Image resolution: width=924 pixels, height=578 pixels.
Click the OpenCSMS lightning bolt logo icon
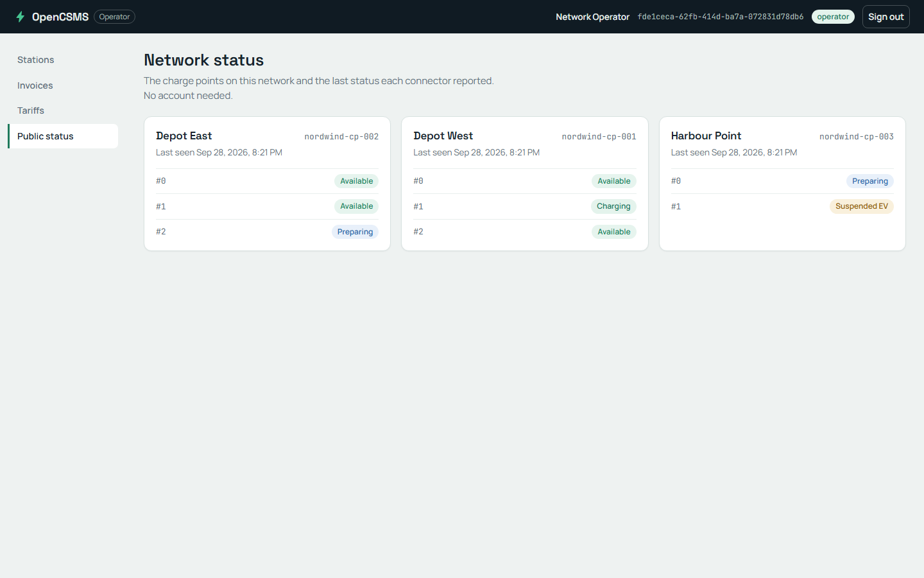click(21, 17)
